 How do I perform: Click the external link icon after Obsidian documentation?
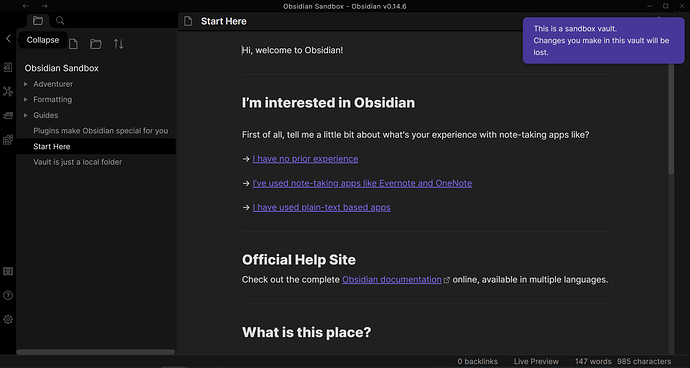pos(447,280)
